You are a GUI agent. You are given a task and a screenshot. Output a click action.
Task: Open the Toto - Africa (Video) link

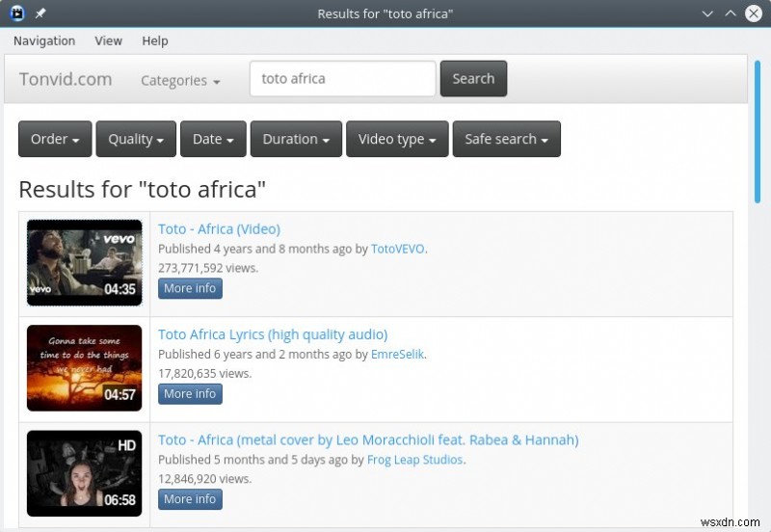220,229
